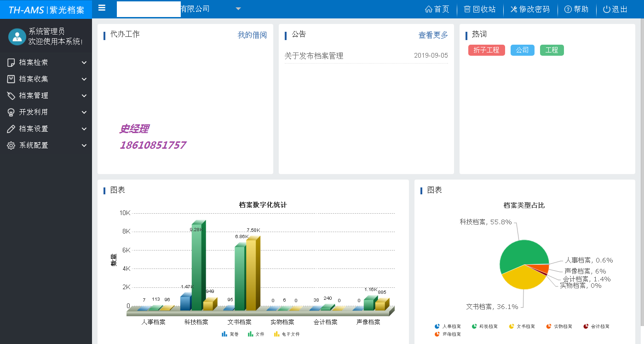Click the 退出 (Logout) power icon
Screen dimensions: 644x344
click(x=605, y=9)
